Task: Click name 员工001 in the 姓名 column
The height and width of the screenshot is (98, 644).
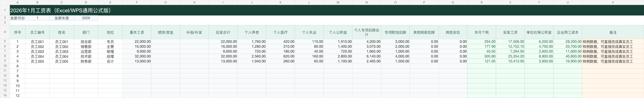Action: [62, 42]
